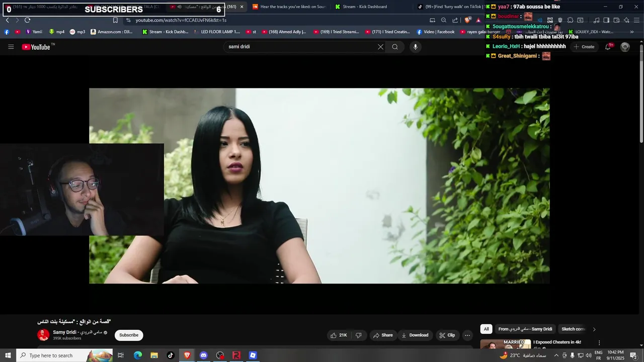Start voice search with microphone icon
This screenshot has height=362, width=644.
click(x=415, y=47)
